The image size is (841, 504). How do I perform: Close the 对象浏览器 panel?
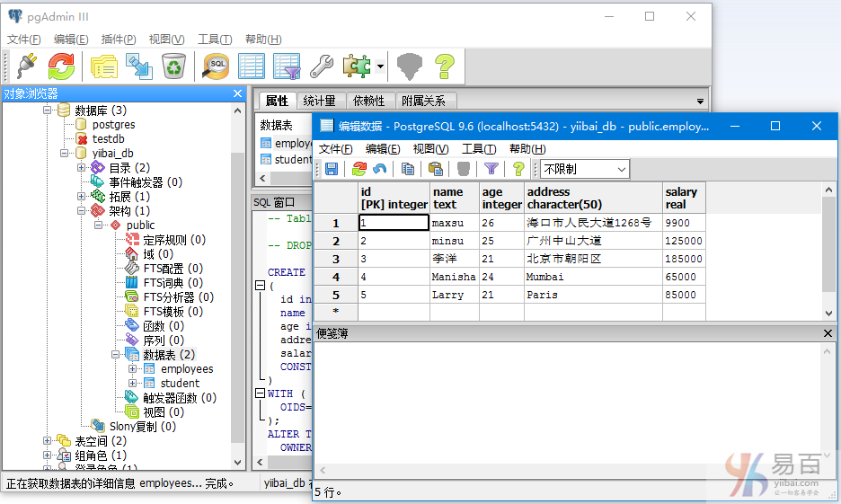click(x=237, y=93)
